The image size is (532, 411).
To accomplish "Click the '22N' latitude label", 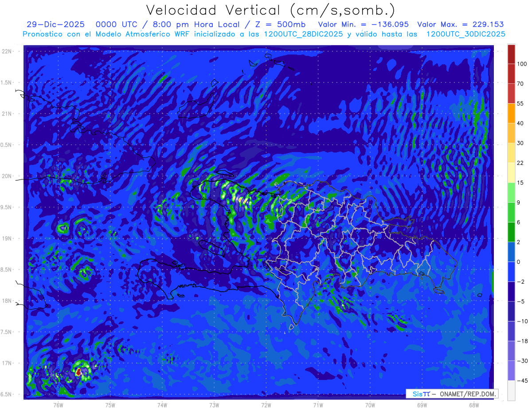I will [6, 51].
